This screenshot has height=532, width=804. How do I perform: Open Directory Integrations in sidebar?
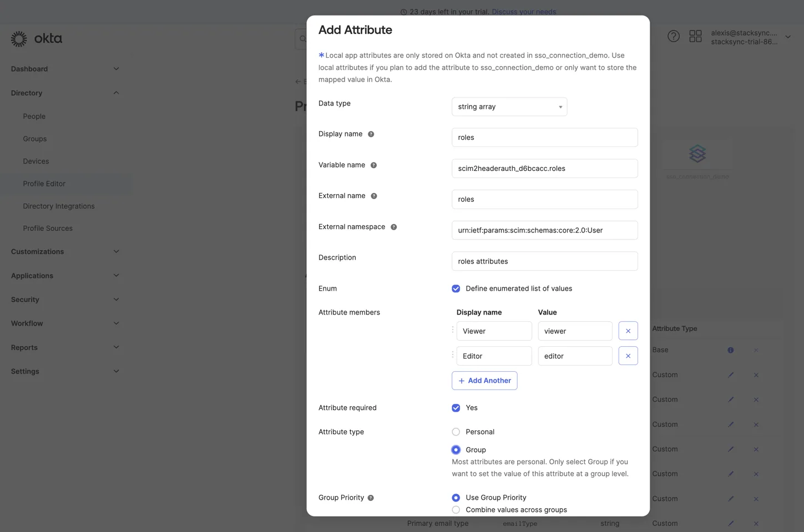pyautogui.click(x=59, y=206)
